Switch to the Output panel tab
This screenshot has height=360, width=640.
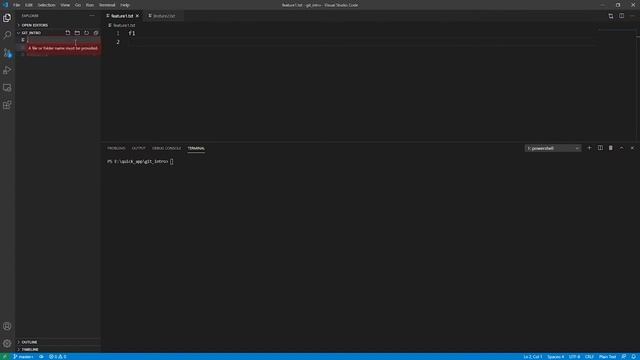[x=138, y=148]
